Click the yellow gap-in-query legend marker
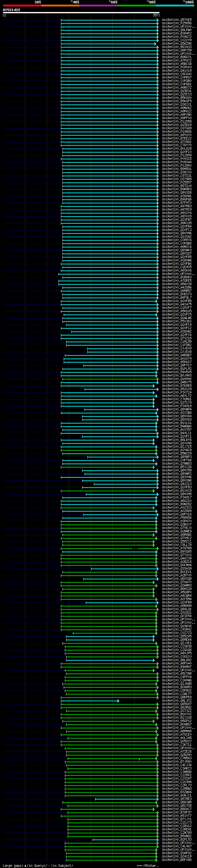Image resolution: width=197 pixels, height=868 pixels. point(26,865)
